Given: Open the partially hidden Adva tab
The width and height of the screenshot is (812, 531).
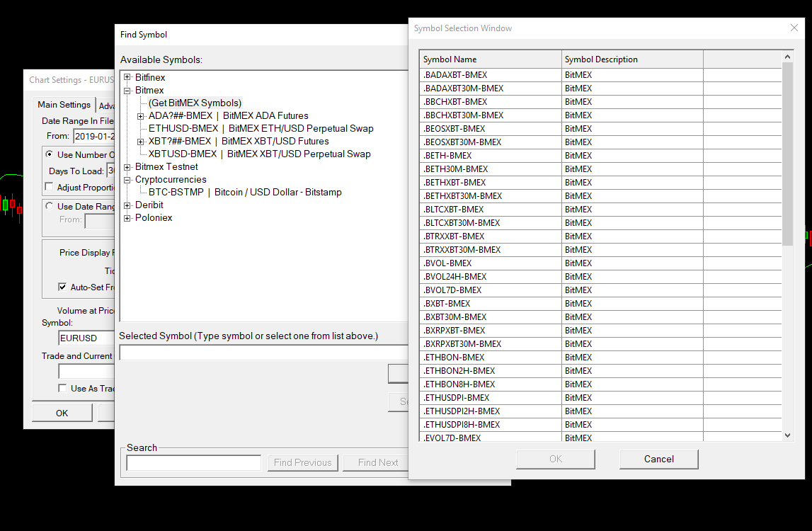Looking at the screenshot, I should (106, 105).
